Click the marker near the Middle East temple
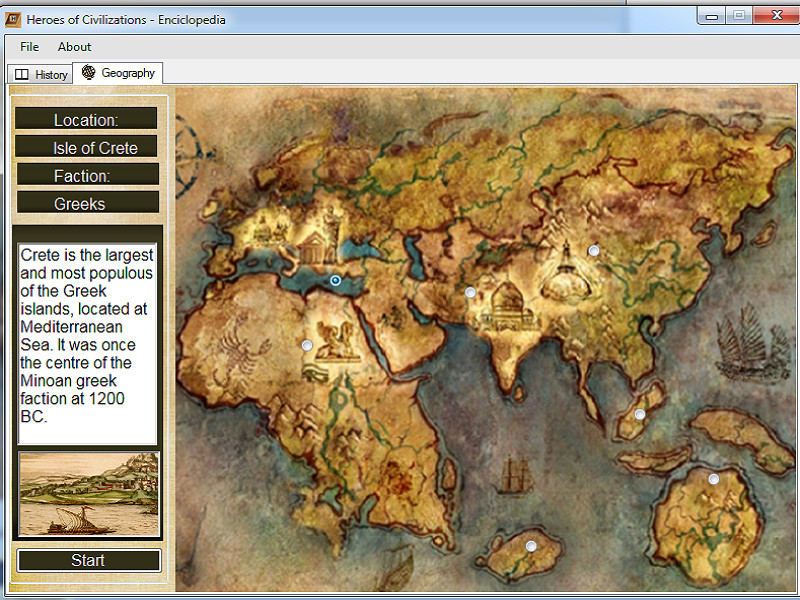The image size is (800, 600). [x=470, y=292]
